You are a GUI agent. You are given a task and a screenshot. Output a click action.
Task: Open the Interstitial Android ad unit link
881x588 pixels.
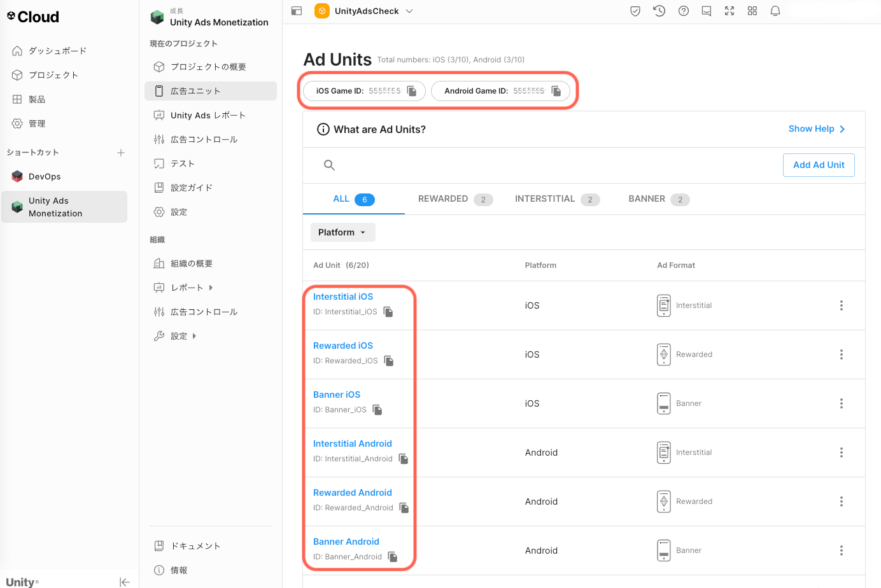pos(353,444)
